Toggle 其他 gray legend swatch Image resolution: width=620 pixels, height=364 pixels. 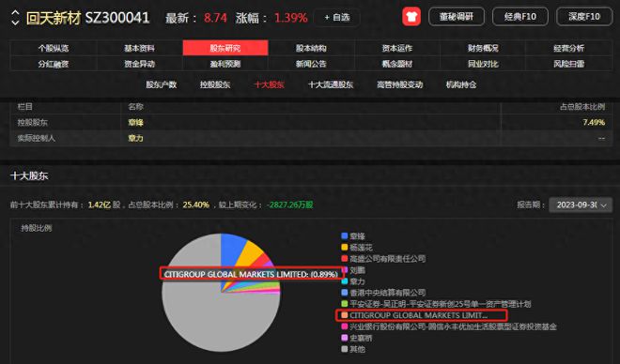click(345, 349)
